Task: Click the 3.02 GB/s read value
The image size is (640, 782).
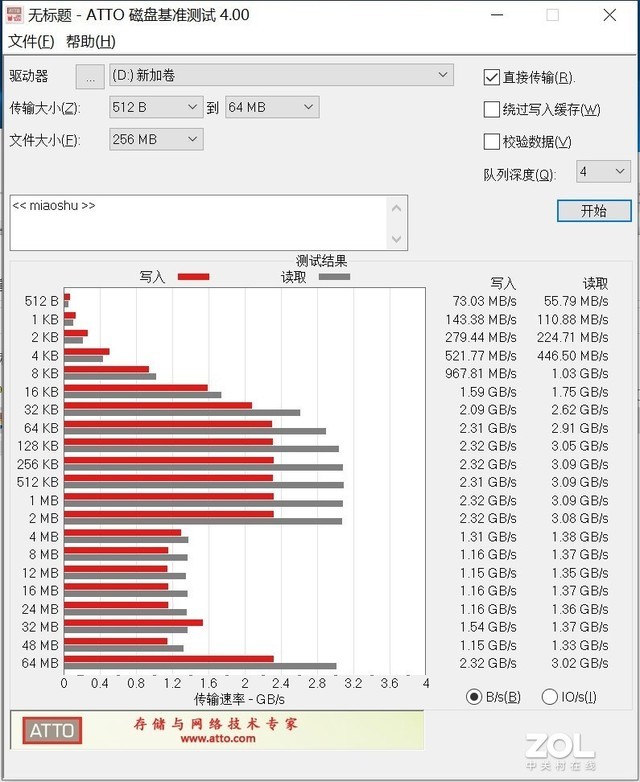Action: click(x=580, y=663)
